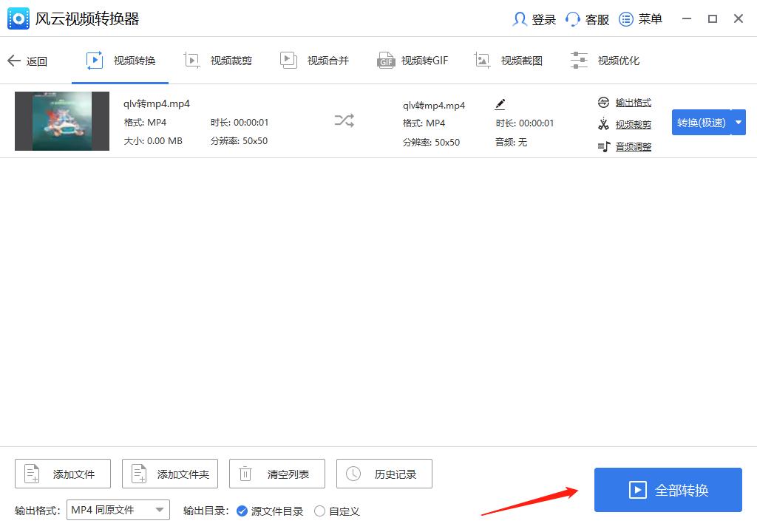
Task: Click the shuffle/convert direction icon in file row
Action: (344, 120)
